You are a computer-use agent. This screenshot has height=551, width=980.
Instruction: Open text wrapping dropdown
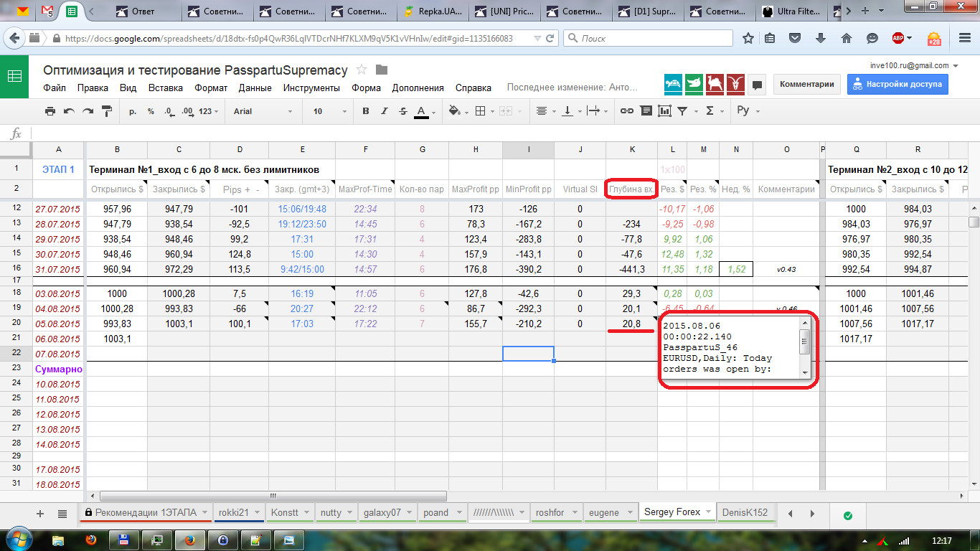597,111
